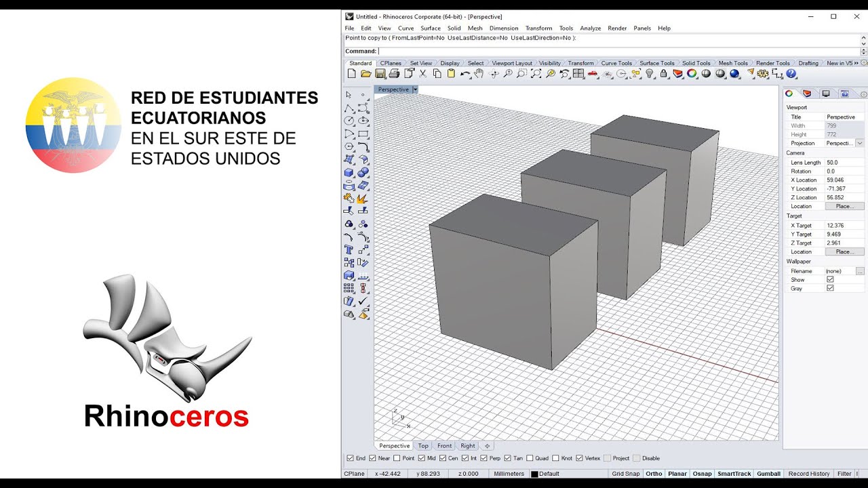Enable the Quad osnap checkbox
The image size is (868, 488).
pyautogui.click(x=530, y=458)
